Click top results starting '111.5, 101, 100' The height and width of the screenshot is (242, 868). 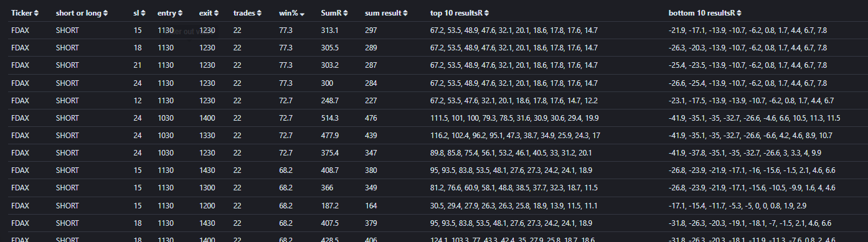tap(514, 118)
